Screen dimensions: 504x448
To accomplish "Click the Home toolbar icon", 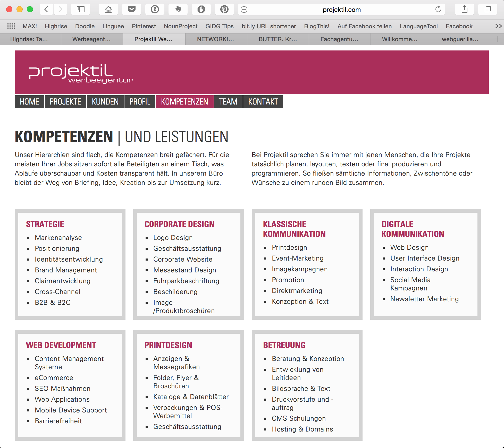I will pyautogui.click(x=108, y=10).
